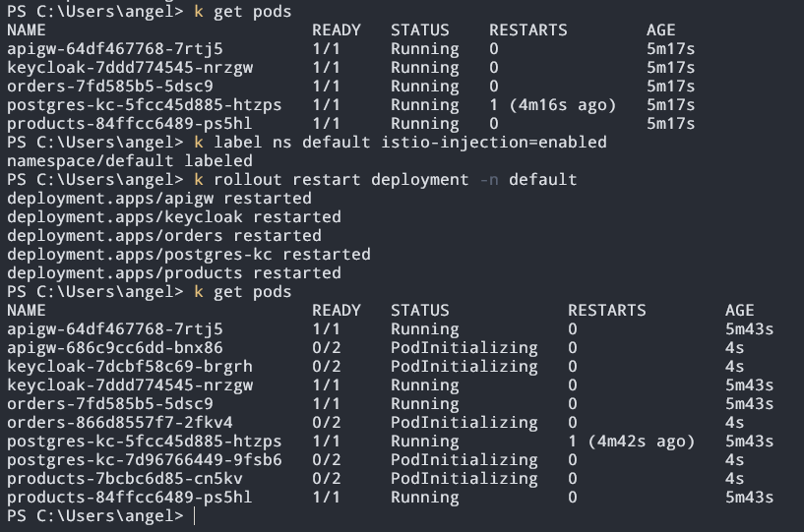The height and width of the screenshot is (532, 804).
Task: Click the products-7bcbc6d85-cn5kv pod name
Action: 125,478
